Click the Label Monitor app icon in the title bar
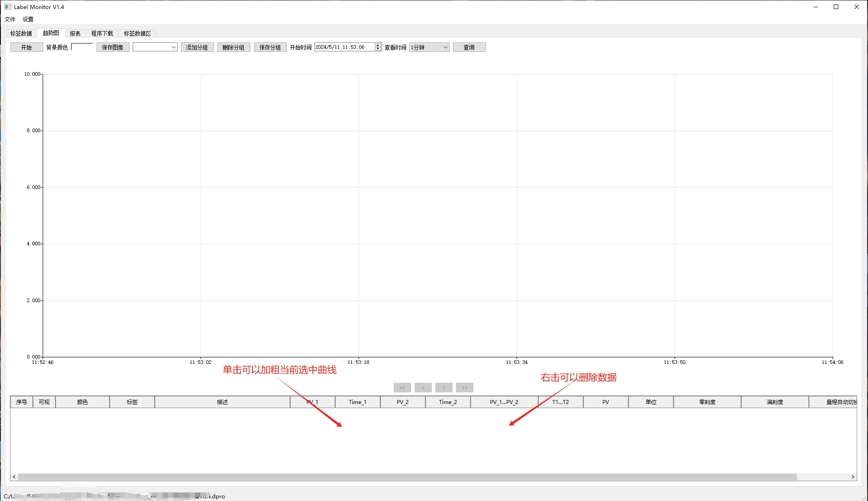 [8, 7]
